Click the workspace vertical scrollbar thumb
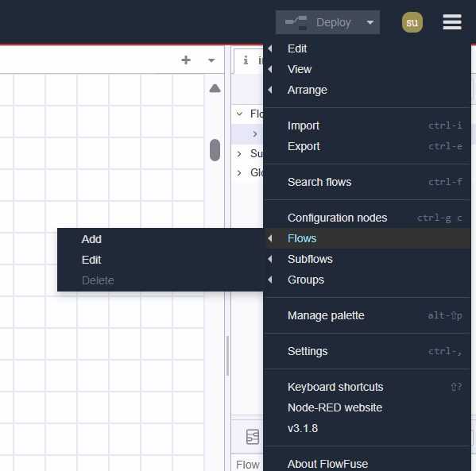476x471 pixels. 215,150
